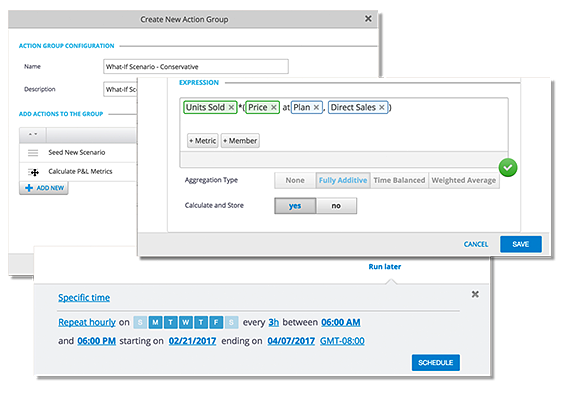Edit the action group Name field
This screenshot has height=397, width=567.
pos(196,67)
